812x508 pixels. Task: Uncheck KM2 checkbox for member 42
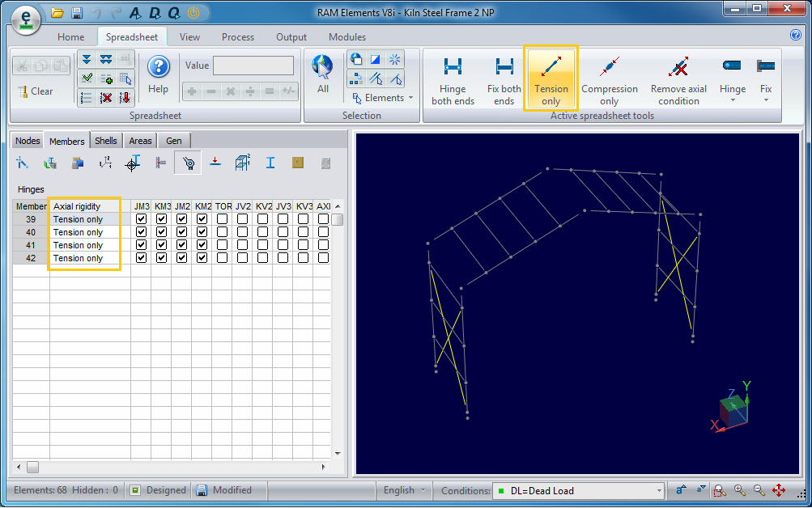tap(202, 258)
